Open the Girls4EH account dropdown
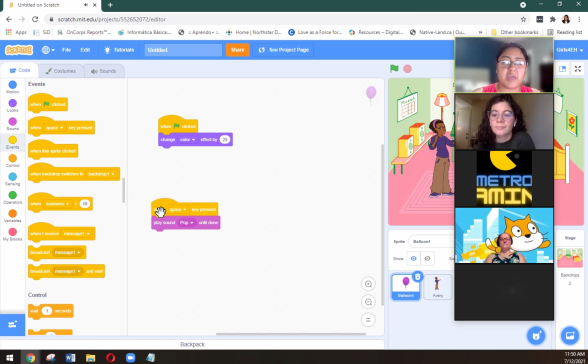 [x=570, y=50]
